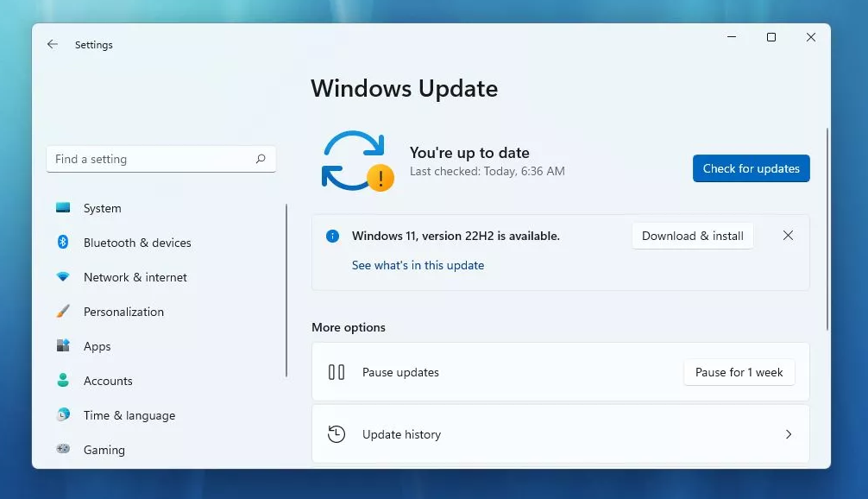Pause updates for 1 week

(x=739, y=372)
